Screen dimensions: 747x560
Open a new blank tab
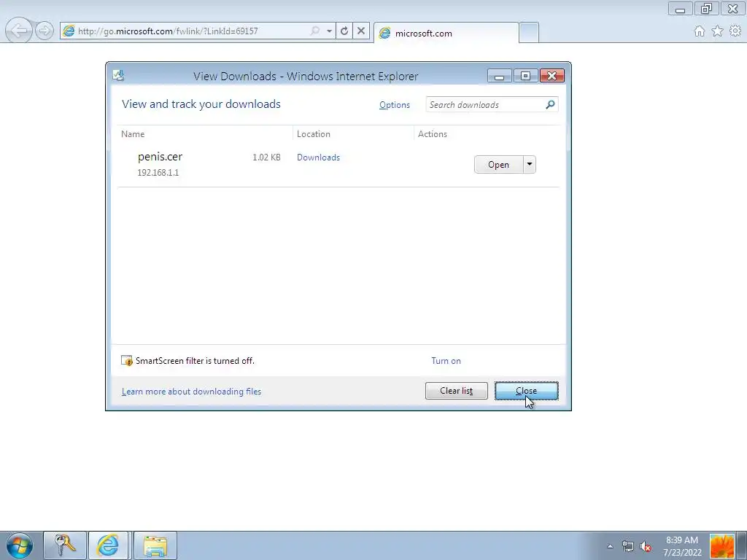coord(528,32)
